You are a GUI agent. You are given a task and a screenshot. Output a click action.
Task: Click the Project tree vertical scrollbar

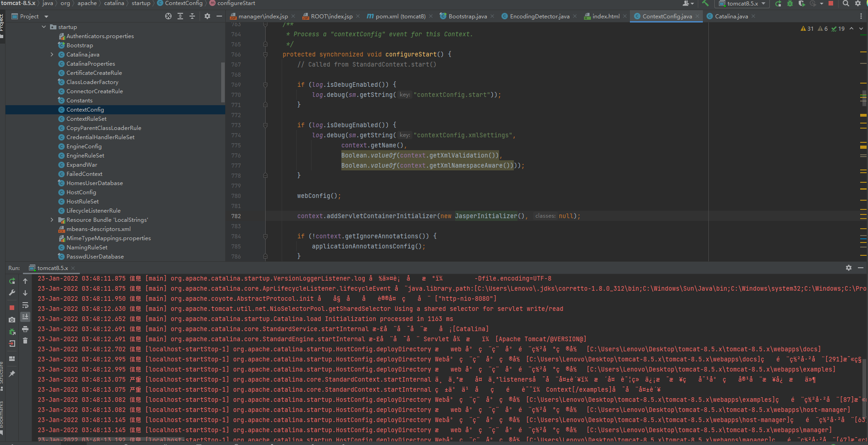[223, 83]
